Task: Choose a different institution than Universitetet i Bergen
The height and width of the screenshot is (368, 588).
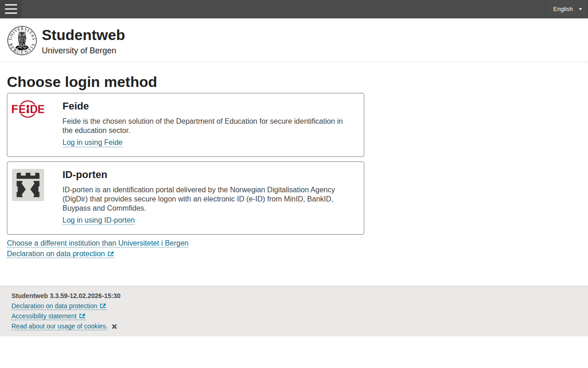Action: (97, 243)
